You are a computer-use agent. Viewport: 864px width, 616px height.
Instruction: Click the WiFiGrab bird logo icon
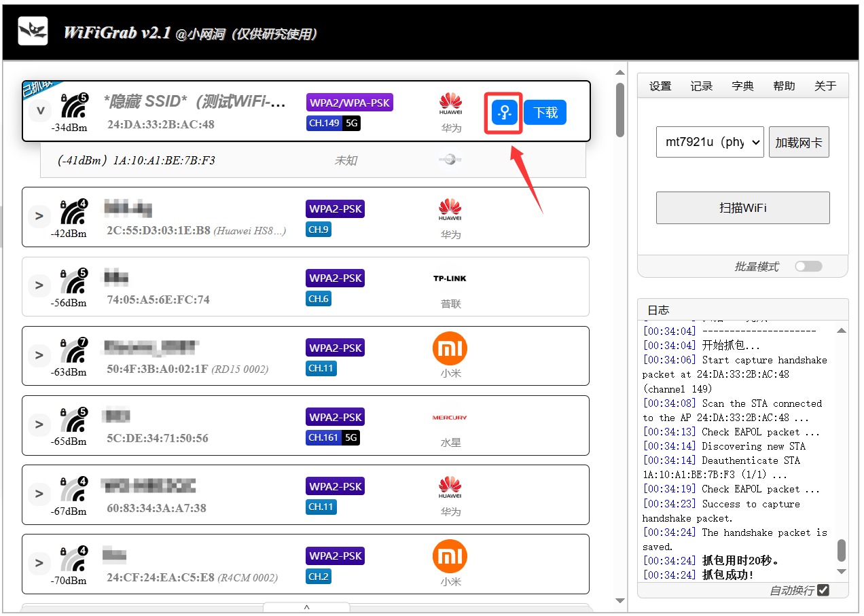(x=33, y=31)
